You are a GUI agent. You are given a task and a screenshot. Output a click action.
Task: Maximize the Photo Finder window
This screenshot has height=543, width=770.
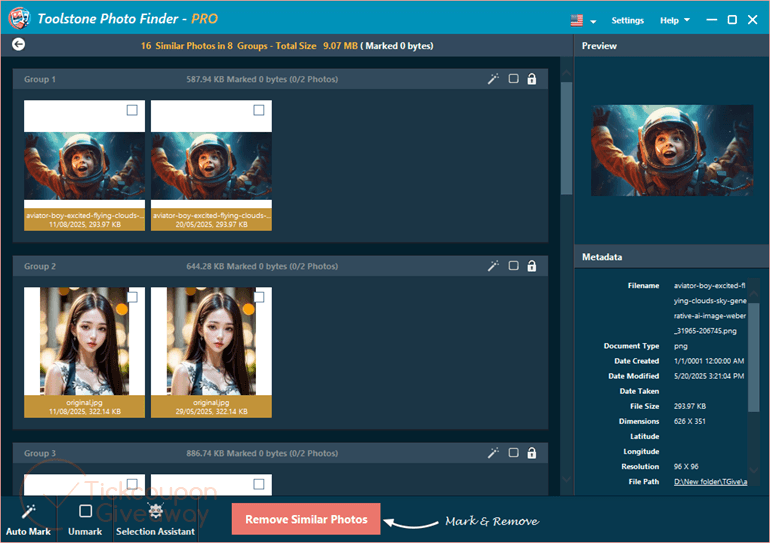coord(732,20)
